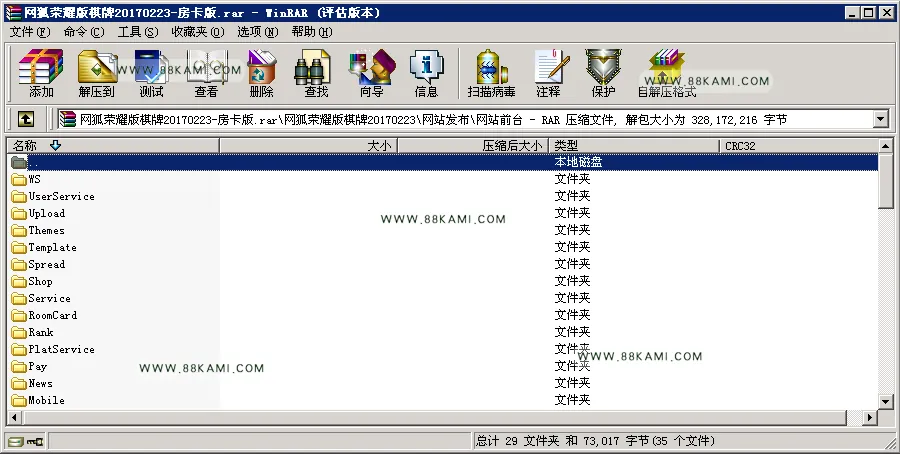The image size is (900, 454).
Task: Click the Info (信息) icon
Action: pyautogui.click(x=426, y=73)
